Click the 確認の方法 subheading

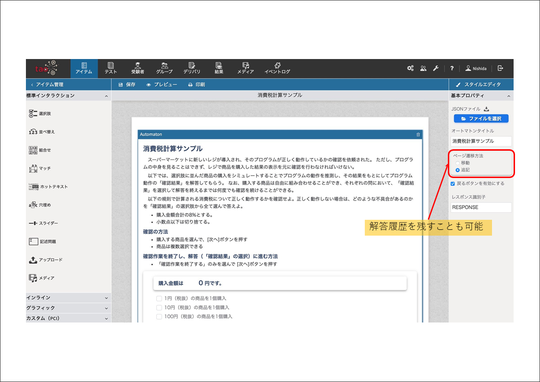155,232
